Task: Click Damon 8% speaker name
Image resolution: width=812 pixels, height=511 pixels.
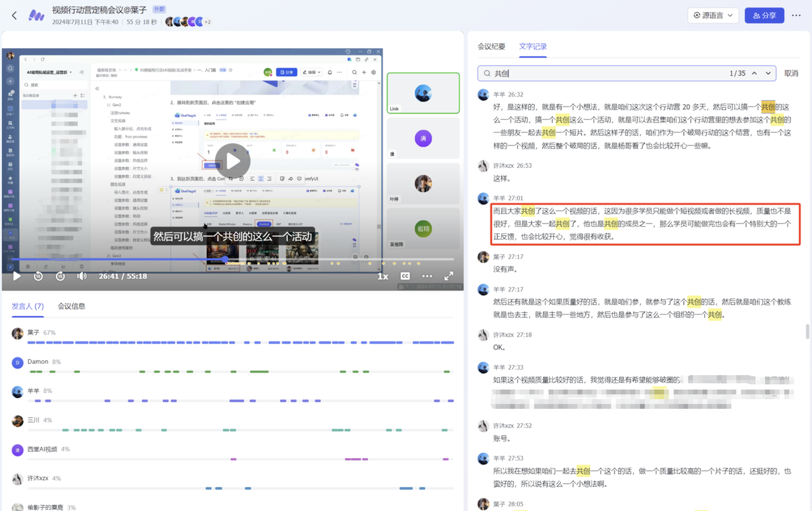Action: 44,362
